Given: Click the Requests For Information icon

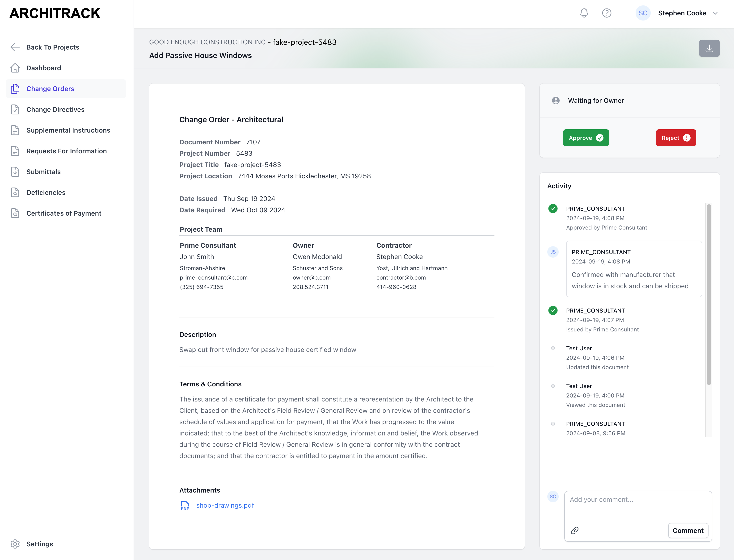Looking at the screenshot, I should point(15,151).
